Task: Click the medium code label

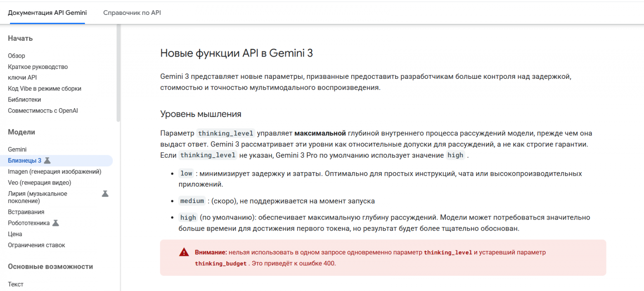Action: [x=192, y=201]
